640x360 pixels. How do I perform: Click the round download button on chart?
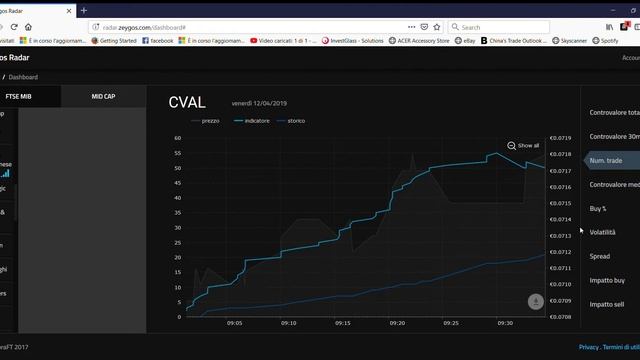536,302
